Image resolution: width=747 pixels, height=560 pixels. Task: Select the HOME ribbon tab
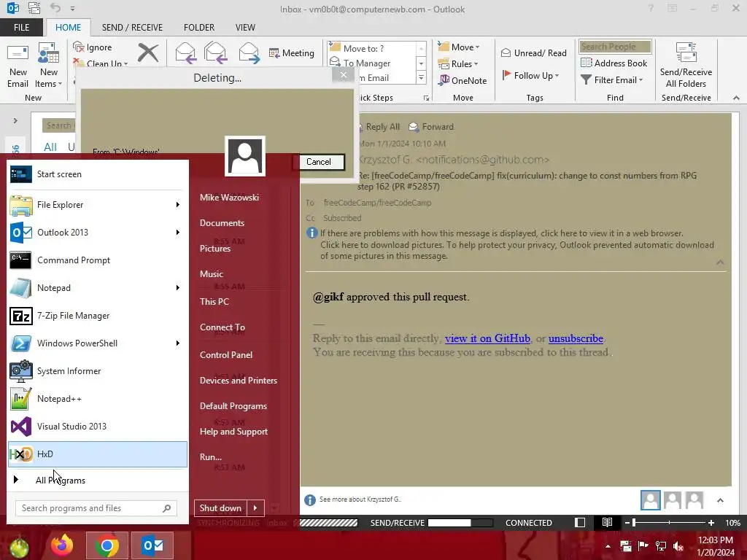[x=68, y=27]
